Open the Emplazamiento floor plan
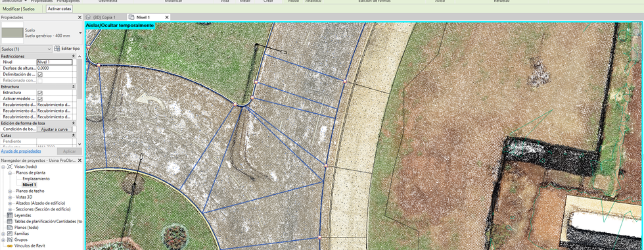Viewport: 644px width, 250px height. click(x=36, y=179)
